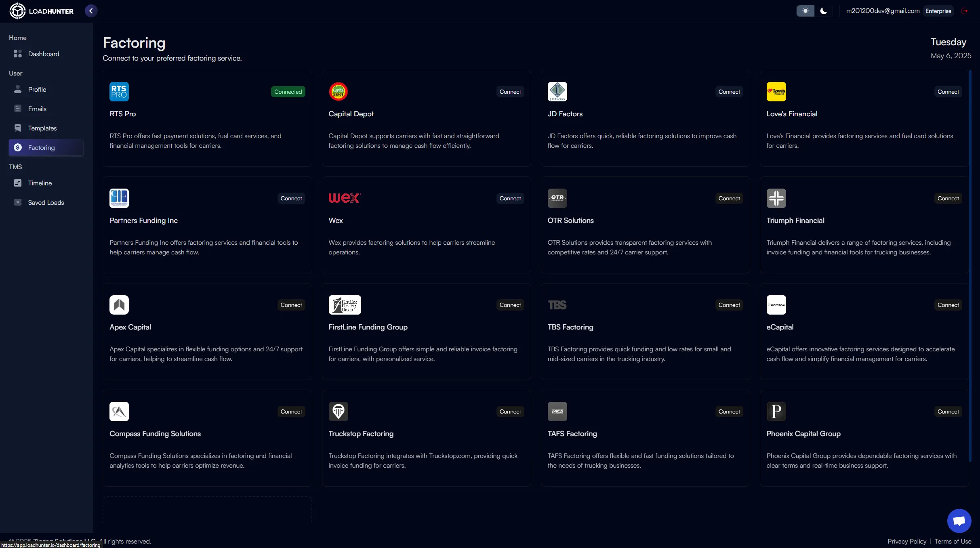This screenshot has height=548, width=980.
Task: Click the m201200dev@gmail.com account email
Action: [x=883, y=11]
